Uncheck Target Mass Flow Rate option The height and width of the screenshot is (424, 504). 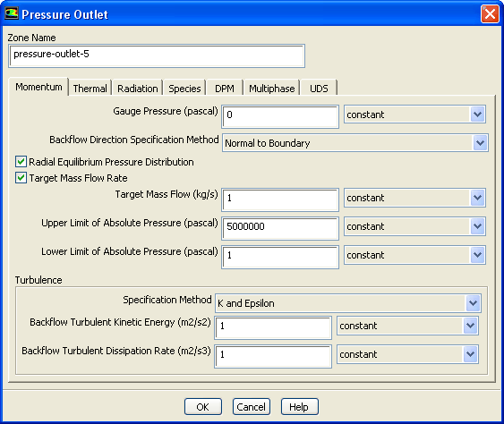coord(21,178)
